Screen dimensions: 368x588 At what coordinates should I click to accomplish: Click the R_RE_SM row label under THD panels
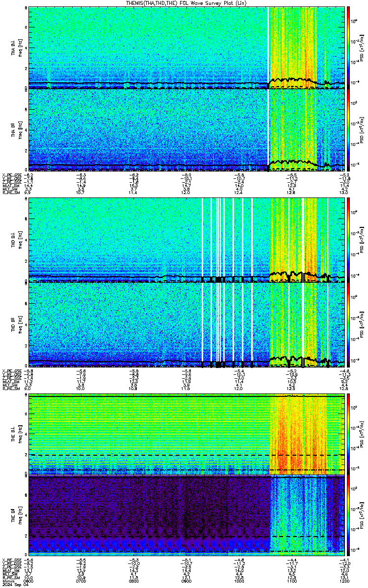[x=11, y=389]
